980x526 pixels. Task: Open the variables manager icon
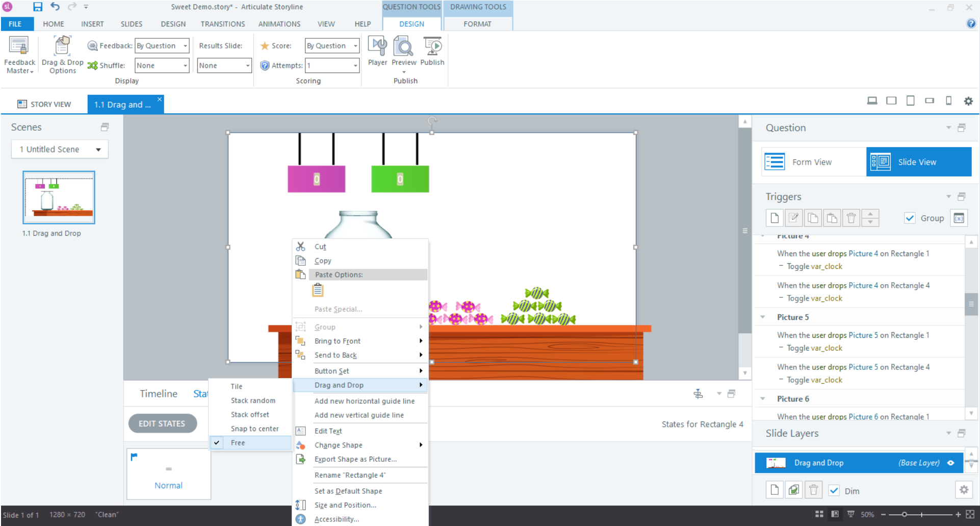[x=959, y=218]
